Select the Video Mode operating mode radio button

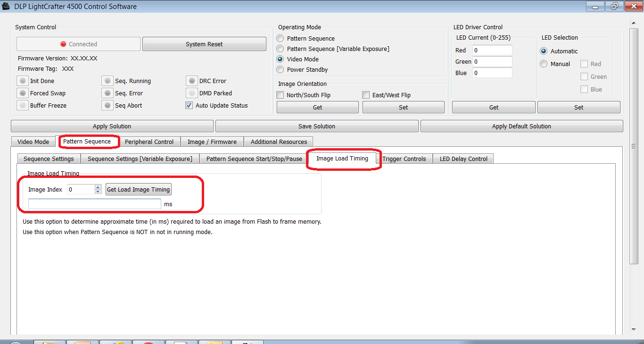click(281, 59)
